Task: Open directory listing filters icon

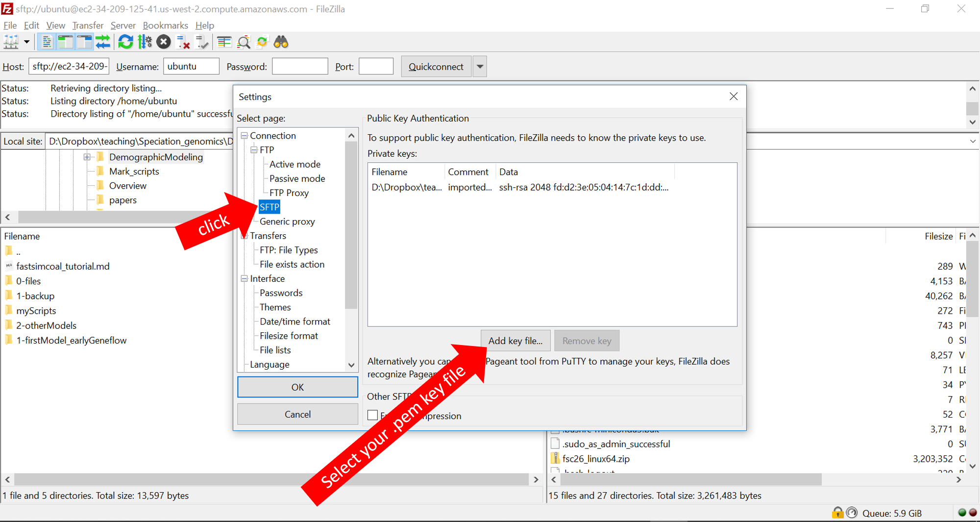Action: click(224, 42)
